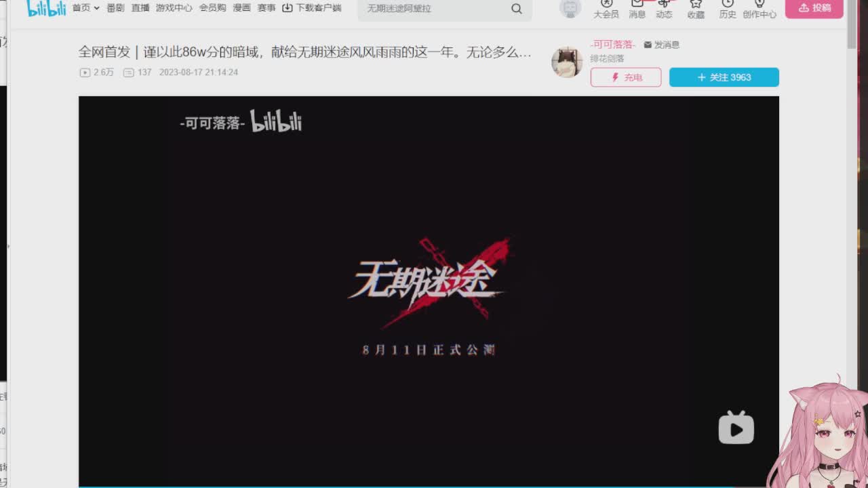
Task: Open the 番剧 menu item
Action: click(115, 8)
